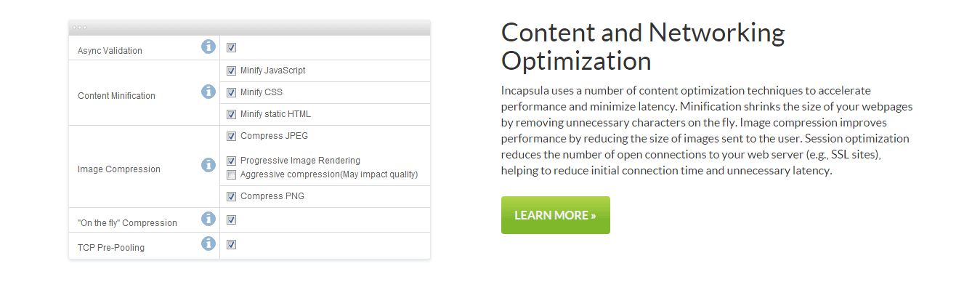Screen dimensions: 980x282
Task: Open the Content Minification info icon
Action: click(208, 92)
